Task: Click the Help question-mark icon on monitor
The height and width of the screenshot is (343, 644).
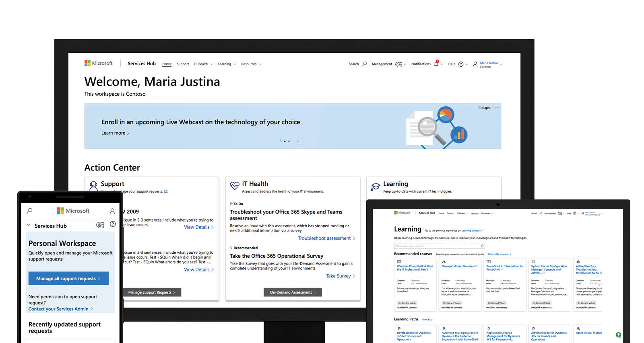Action: click(461, 64)
